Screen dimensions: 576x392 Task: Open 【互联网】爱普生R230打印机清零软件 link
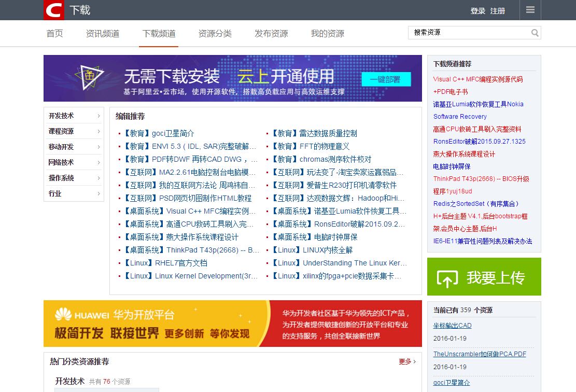(x=334, y=185)
